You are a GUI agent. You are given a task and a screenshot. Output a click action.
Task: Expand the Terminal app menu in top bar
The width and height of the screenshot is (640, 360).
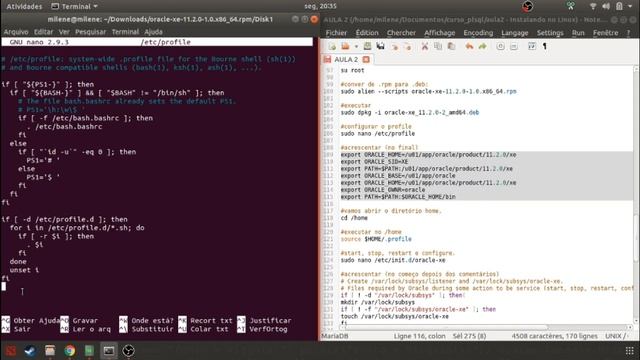74,6
